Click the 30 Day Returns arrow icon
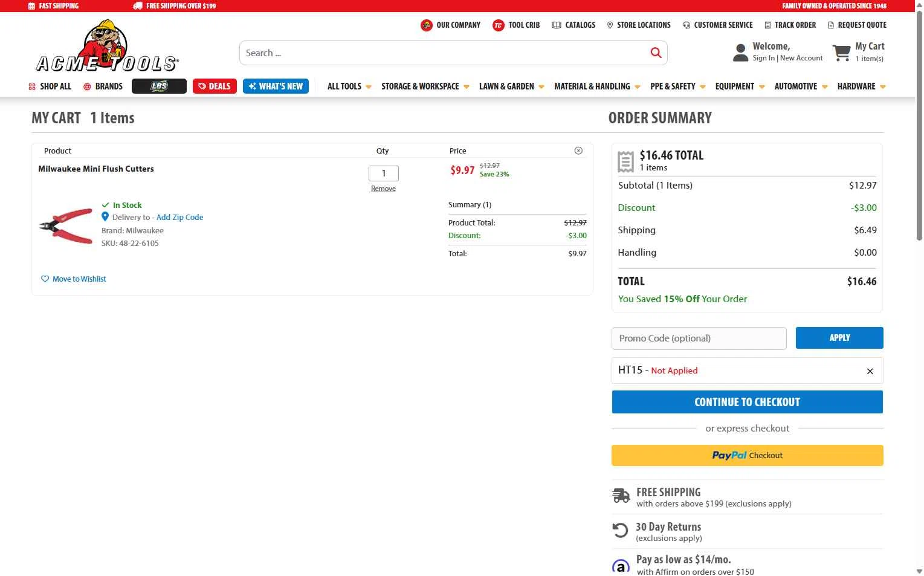The height and width of the screenshot is (576, 924). 620,531
